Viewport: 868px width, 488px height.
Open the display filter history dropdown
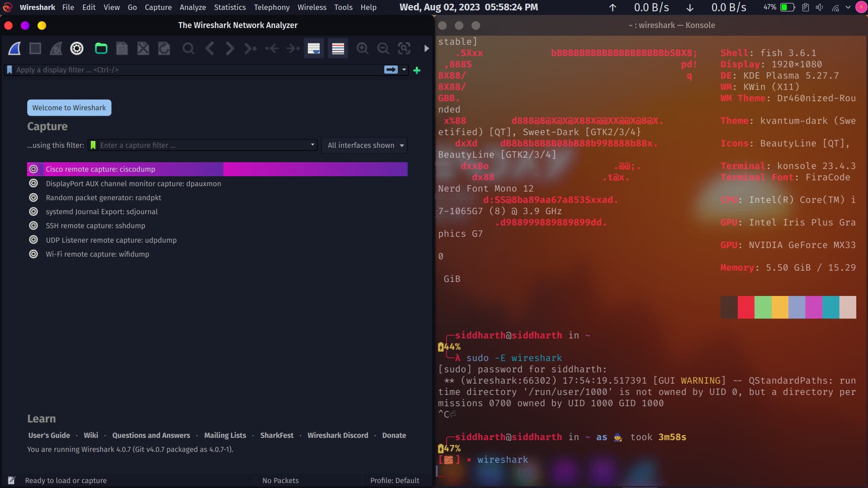pos(404,70)
